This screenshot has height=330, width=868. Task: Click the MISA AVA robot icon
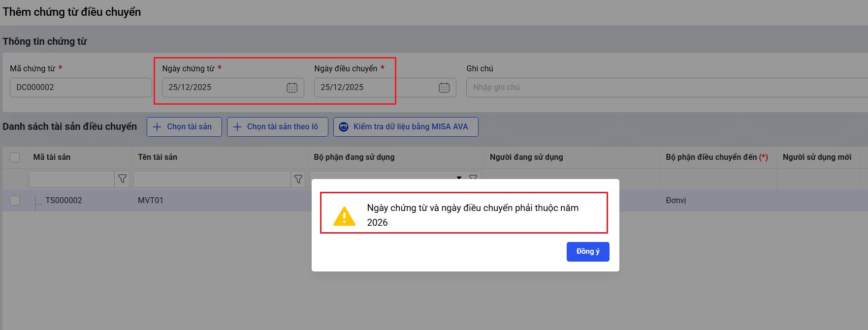click(x=344, y=127)
